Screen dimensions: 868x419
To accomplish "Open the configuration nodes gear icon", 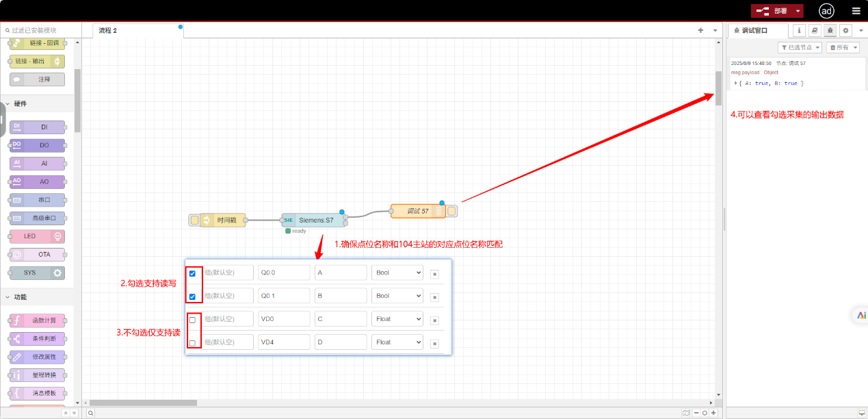I will tap(845, 30).
